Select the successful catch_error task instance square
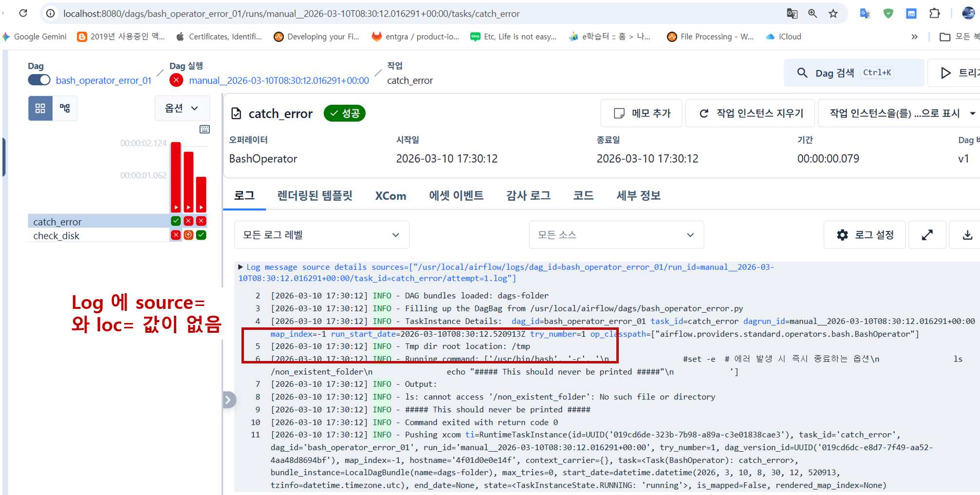Viewport: 980px width, 495px height. (x=176, y=221)
